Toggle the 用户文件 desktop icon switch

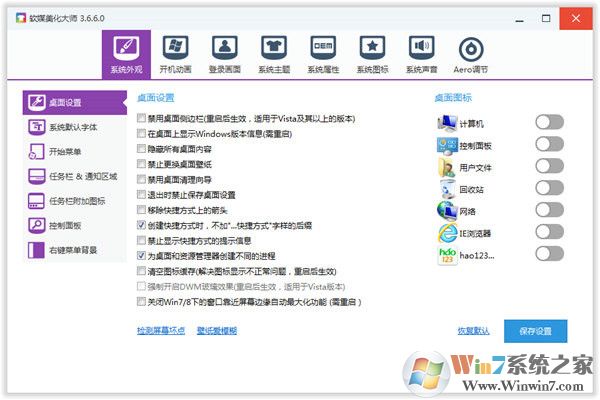click(549, 166)
